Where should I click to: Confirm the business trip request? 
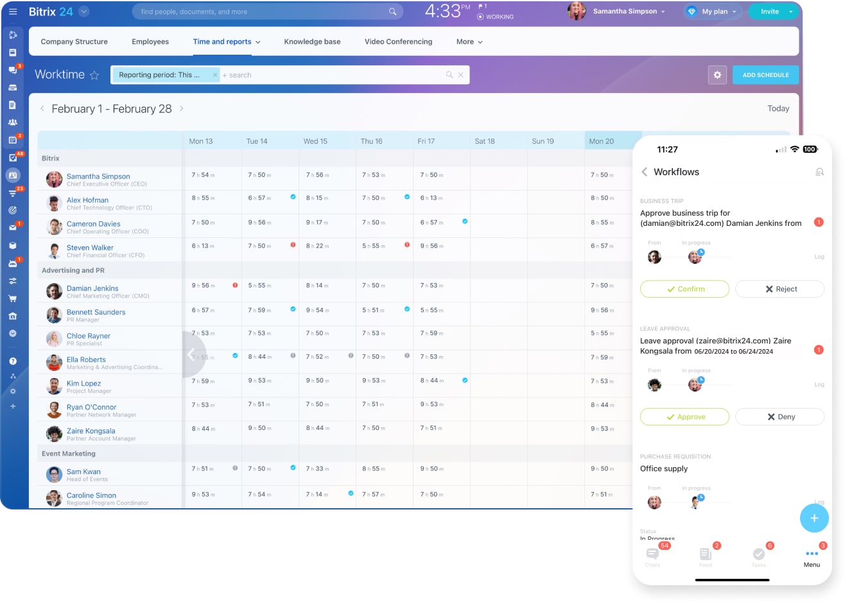(x=684, y=289)
